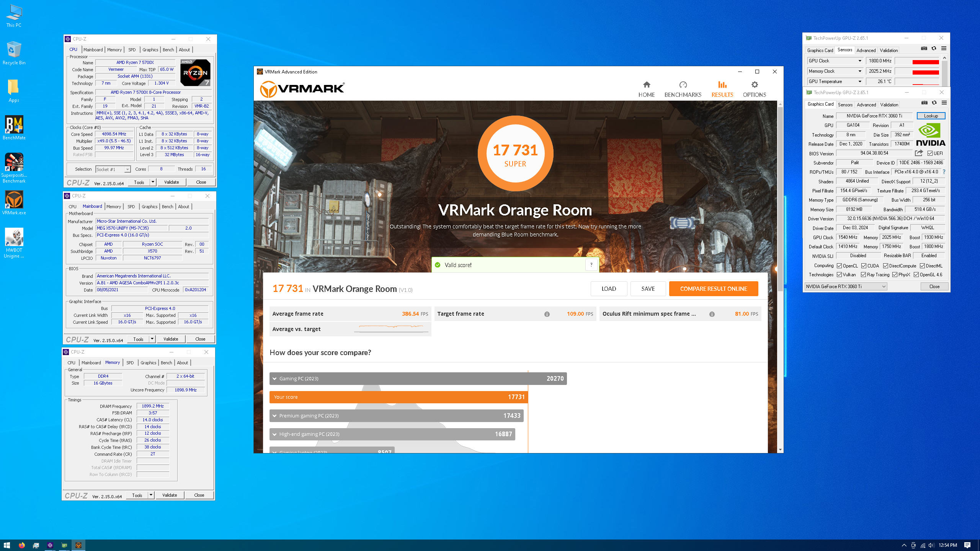Image resolution: width=980 pixels, height=551 pixels.
Task: Click the SAVE button in VRMark
Action: (x=648, y=289)
